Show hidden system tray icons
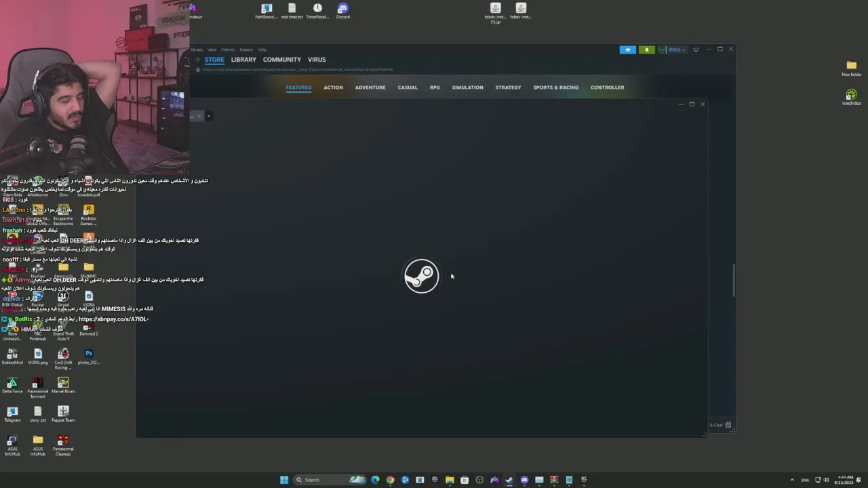The width and height of the screenshot is (868, 488). coord(792,480)
